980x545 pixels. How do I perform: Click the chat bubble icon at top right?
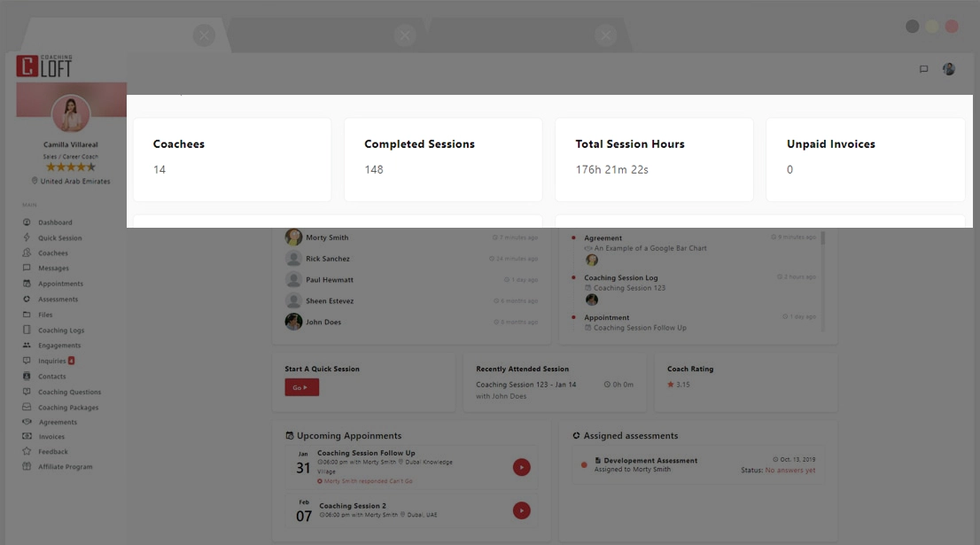click(x=923, y=68)
